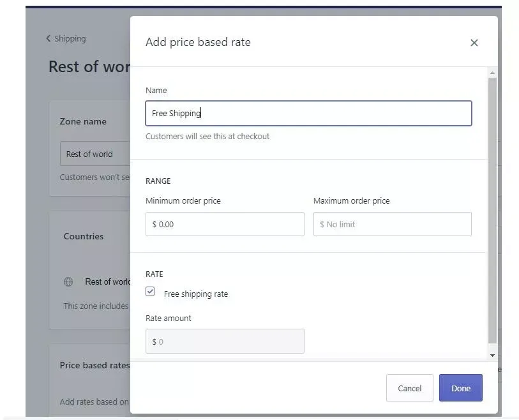Select the Maximum order price field
The image size is (519, 420).
click(x=392, y=225)
